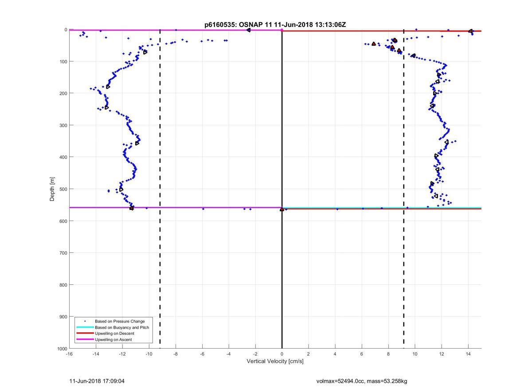Image resolution: width=532 pixels, height=392 pixels.
Task: Click y-axis tick label 700
Action: click(63, 253)
